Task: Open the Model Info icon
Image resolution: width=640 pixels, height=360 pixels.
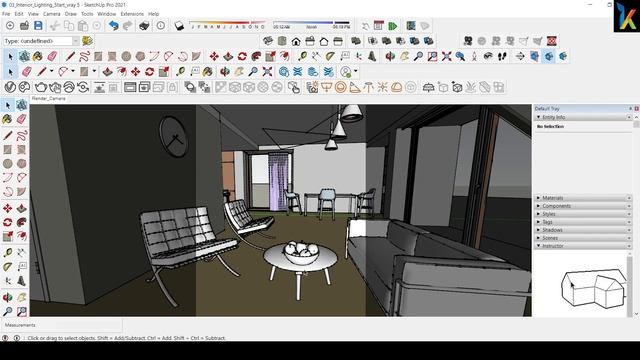Action: 161,26
